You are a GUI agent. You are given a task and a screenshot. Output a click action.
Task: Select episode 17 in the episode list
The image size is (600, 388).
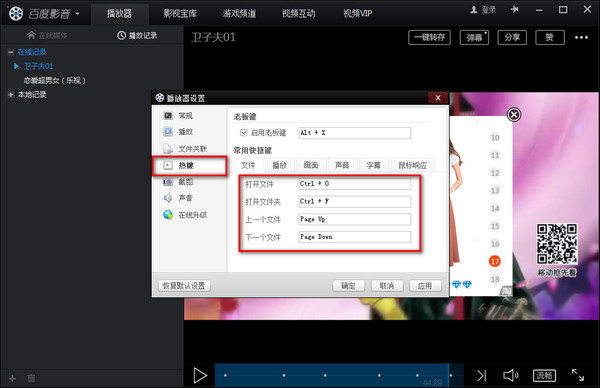click(495, 261)
